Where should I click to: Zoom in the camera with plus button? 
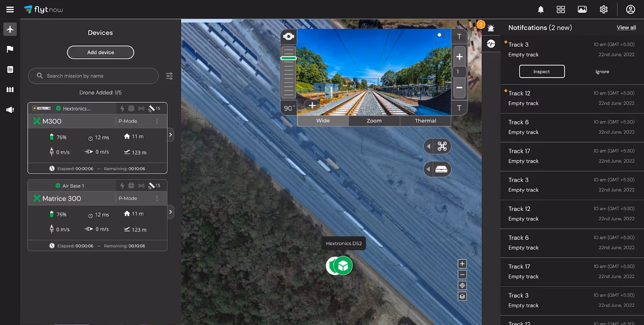(459, 57)
